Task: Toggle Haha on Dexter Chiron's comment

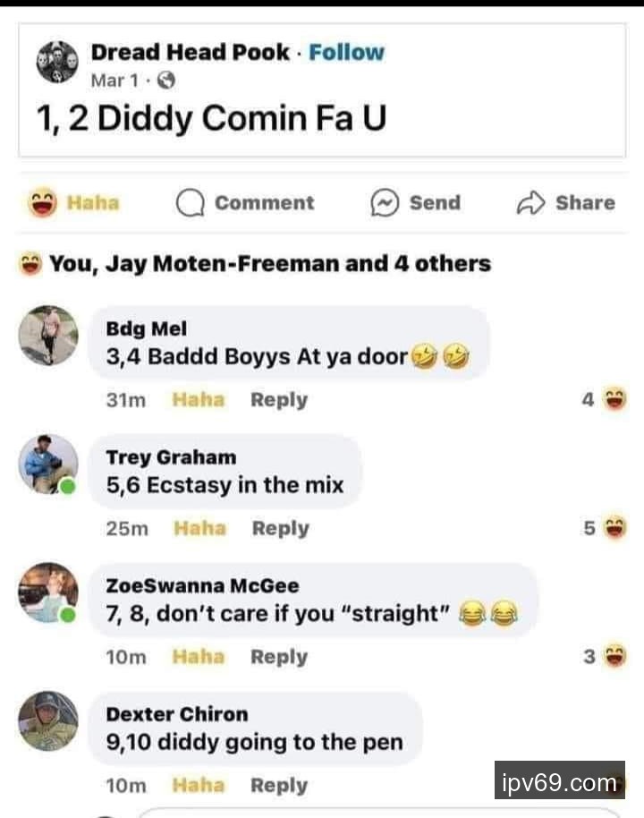Action: (199, 785)
